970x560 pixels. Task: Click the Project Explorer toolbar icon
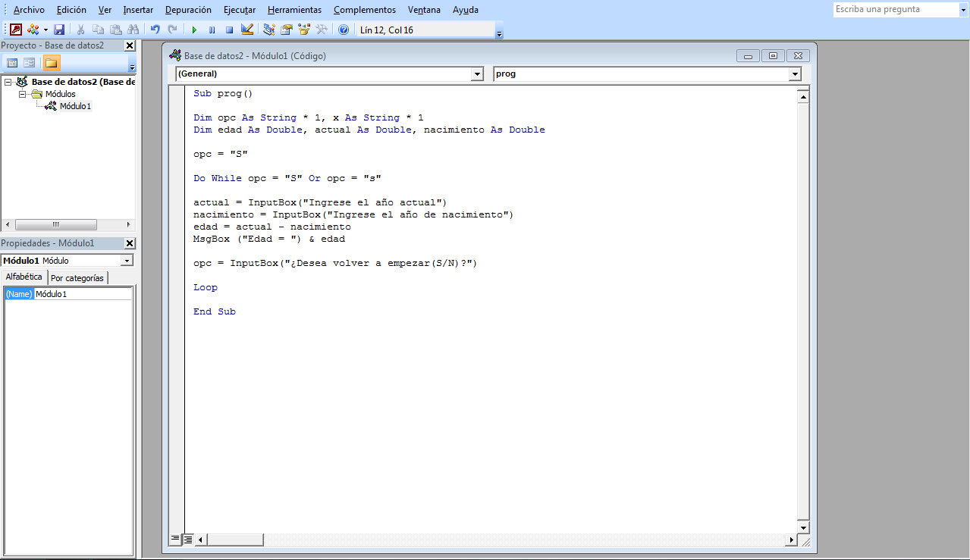click(x=269, y=29)
